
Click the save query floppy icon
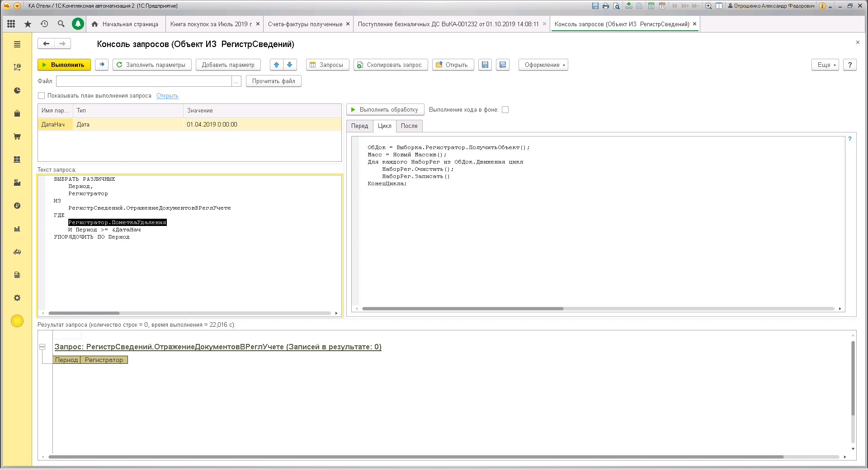coord(485,65)
